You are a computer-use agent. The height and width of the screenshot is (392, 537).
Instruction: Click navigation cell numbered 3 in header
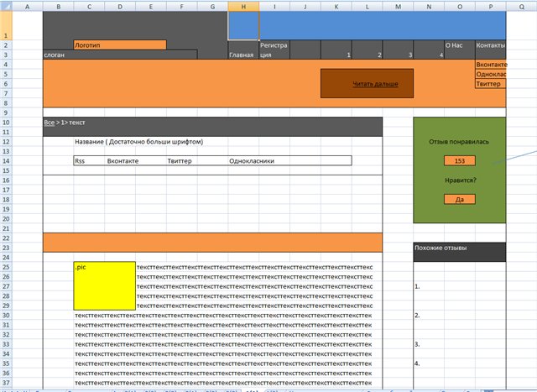[398, 50]
